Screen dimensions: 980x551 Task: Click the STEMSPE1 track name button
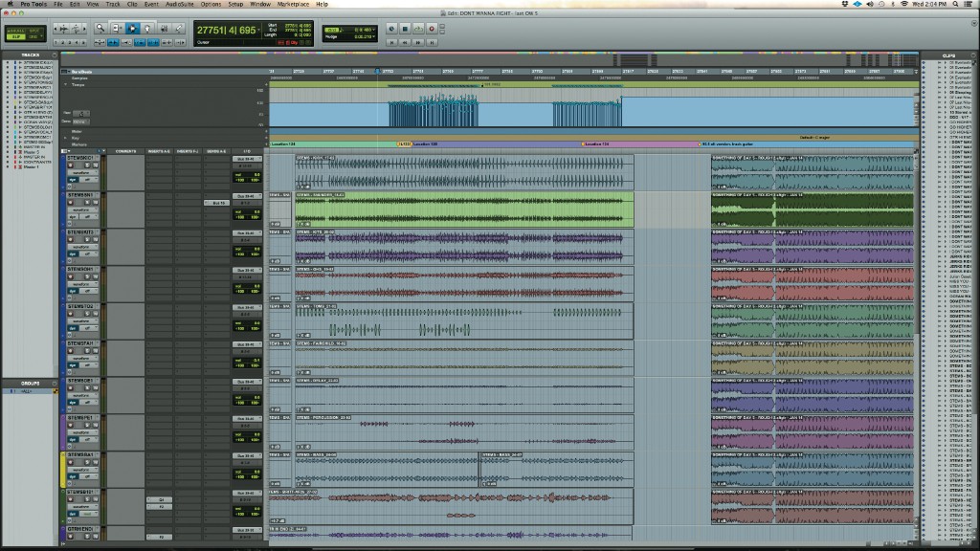pyautogui.click(x=80, y=418)
